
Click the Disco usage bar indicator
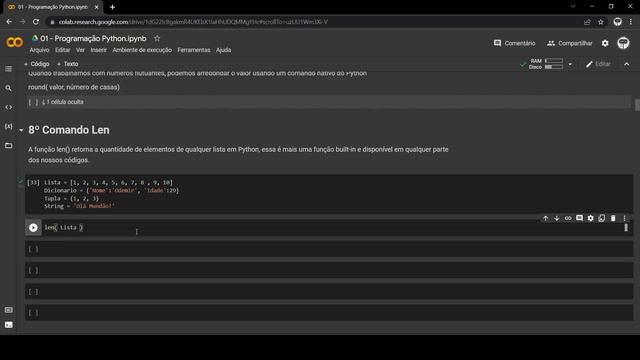pos(554,67)
